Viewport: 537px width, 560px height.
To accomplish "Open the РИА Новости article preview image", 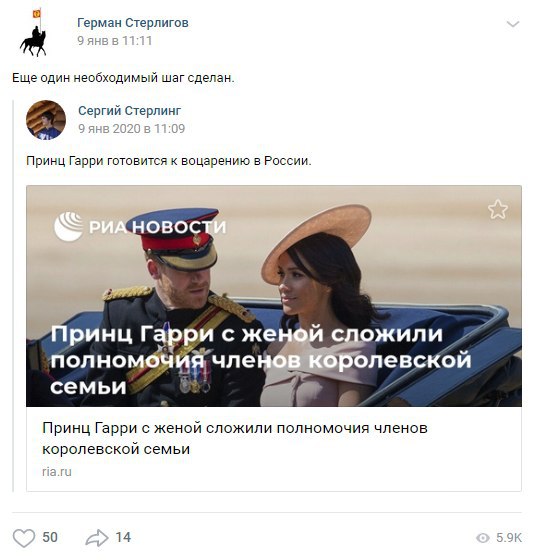I will point(274,296).
